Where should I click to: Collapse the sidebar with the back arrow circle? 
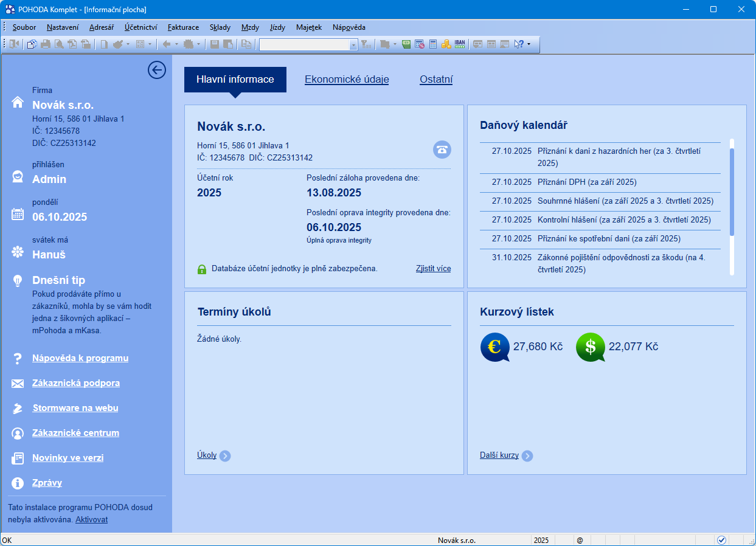tap(157, 71)
